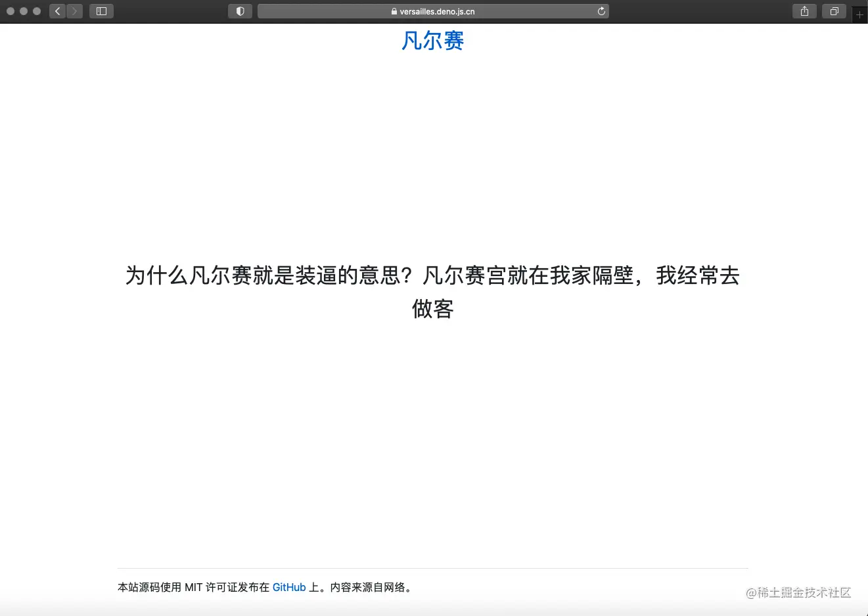Open the tab overview icon
868x616 pixels.
click(834, 11)
